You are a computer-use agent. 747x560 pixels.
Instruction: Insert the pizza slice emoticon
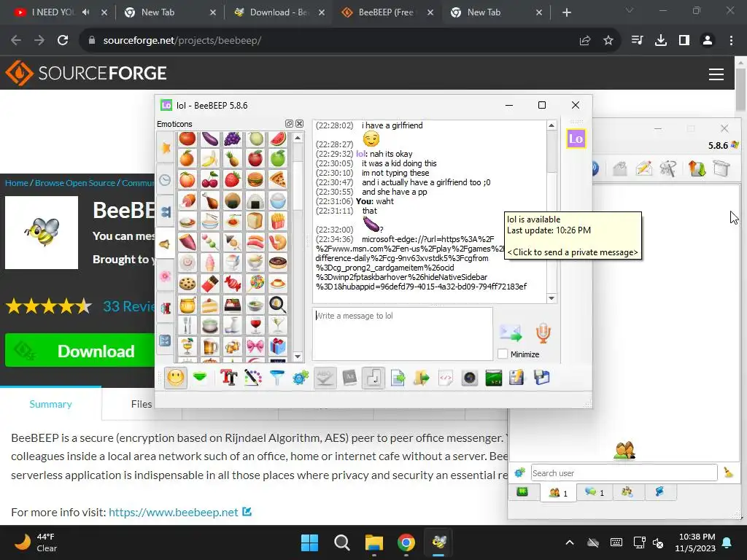(278, 179)
